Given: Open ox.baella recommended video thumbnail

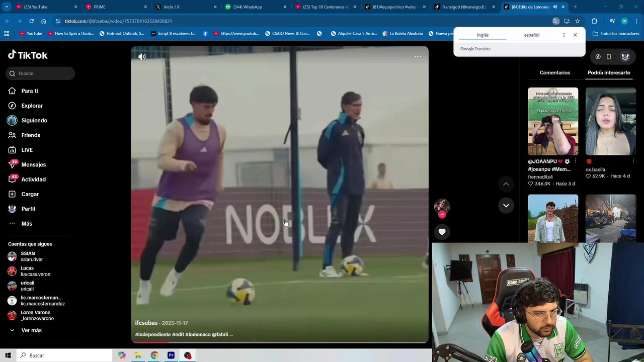Looking at the screenshot, I should pos(611,121).
